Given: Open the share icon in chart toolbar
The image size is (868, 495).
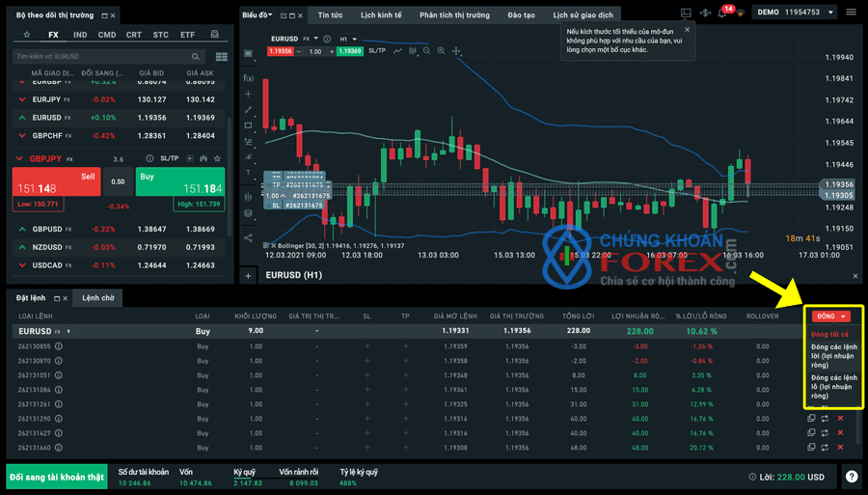Looking at the screenshot, I should (x=248, y=238).
